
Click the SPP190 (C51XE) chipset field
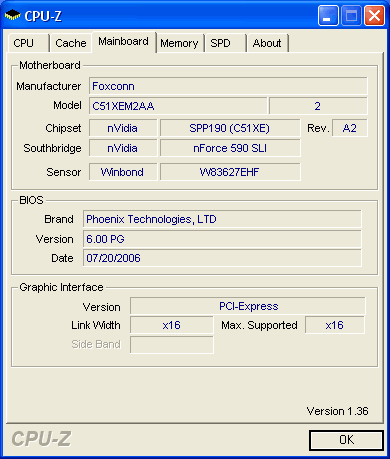click(230, 128)
